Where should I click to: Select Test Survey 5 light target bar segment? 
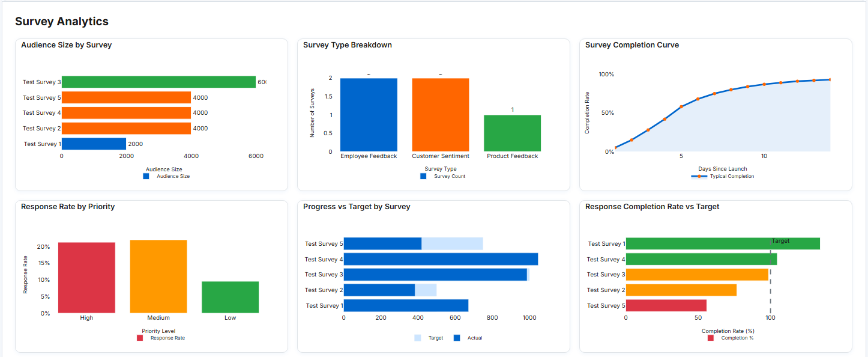click(452, 243)
